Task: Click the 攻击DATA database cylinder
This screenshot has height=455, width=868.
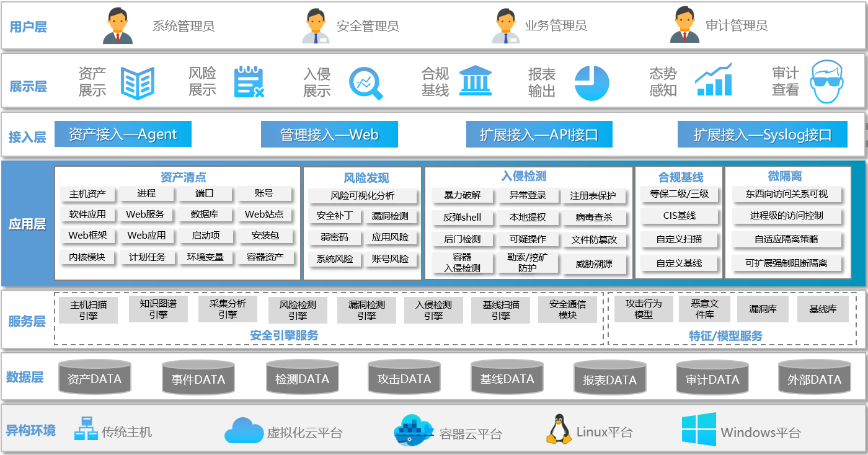Action: (x=404, y=378)
